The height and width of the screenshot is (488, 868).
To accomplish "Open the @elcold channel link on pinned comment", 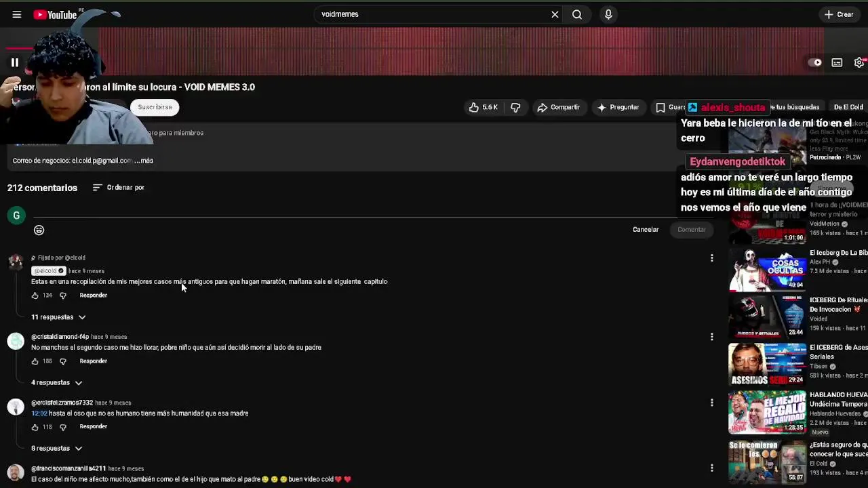I will point(48,271).
